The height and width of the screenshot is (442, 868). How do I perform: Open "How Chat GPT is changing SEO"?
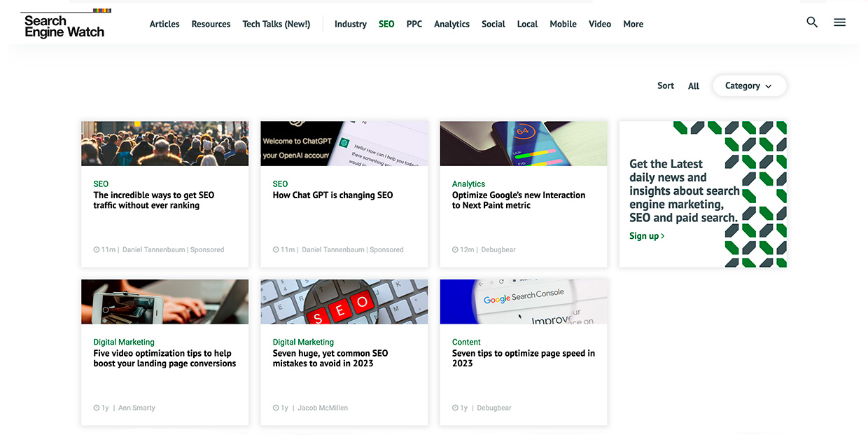point(333,195)
